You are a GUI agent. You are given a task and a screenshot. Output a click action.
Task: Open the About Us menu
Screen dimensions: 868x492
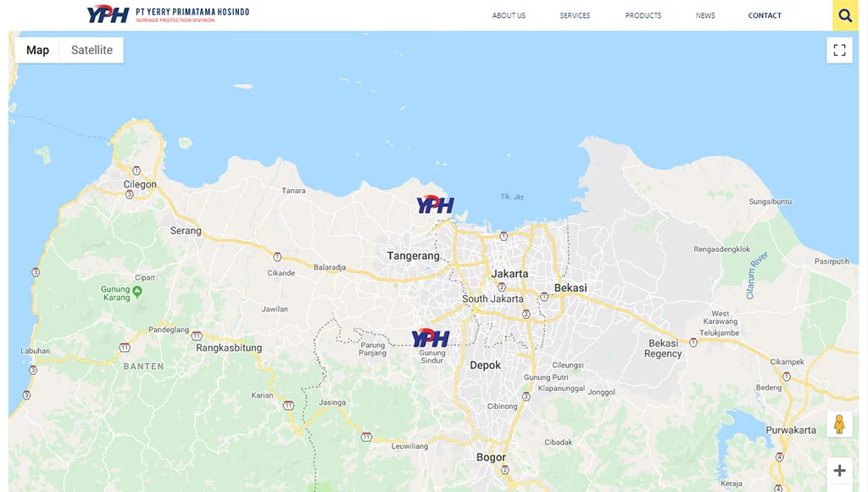pos(509,15)
